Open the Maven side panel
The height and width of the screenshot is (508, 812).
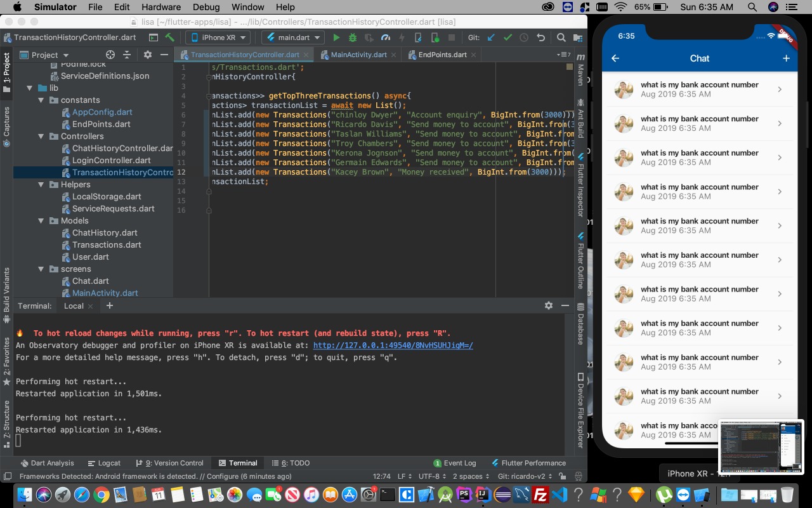pyautogui.click(x=580, y=70)
